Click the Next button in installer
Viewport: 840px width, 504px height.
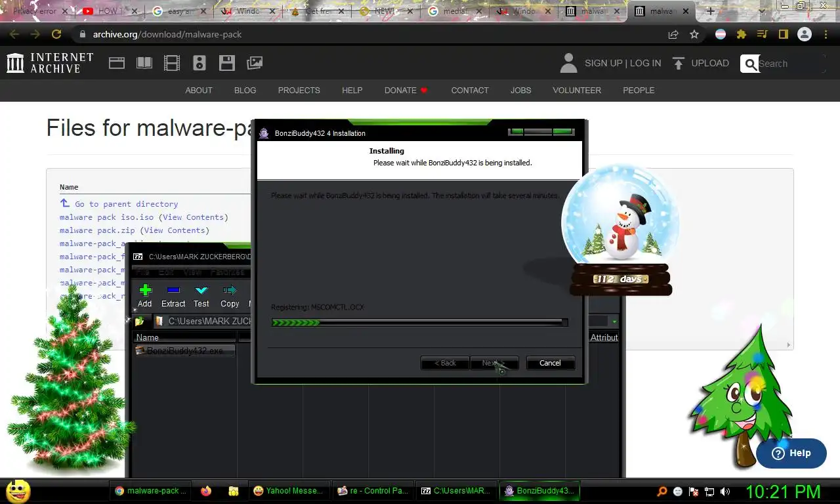click(x=494, y=363)
